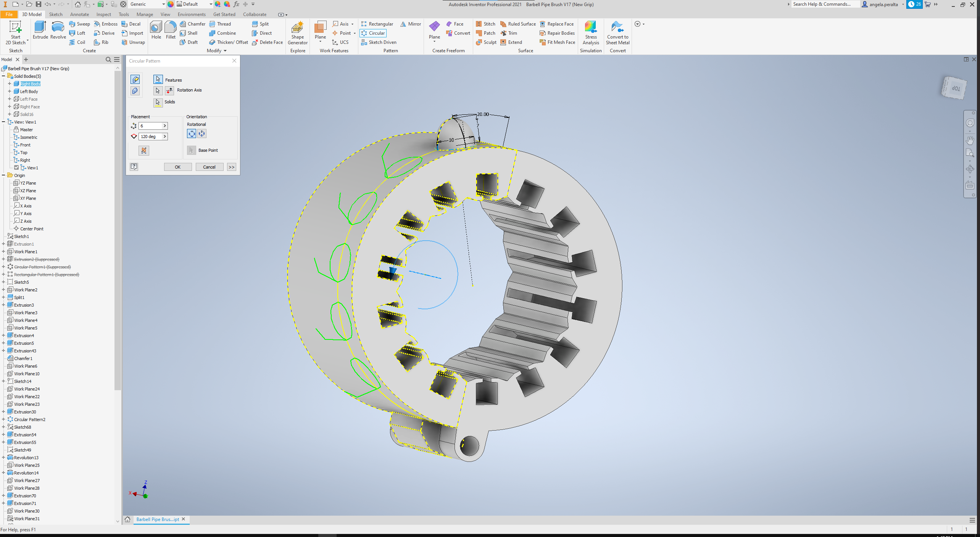This screenshot has height=537, width=980.
Task: Toggle the placement flip direction button
Action: point(144,150)
